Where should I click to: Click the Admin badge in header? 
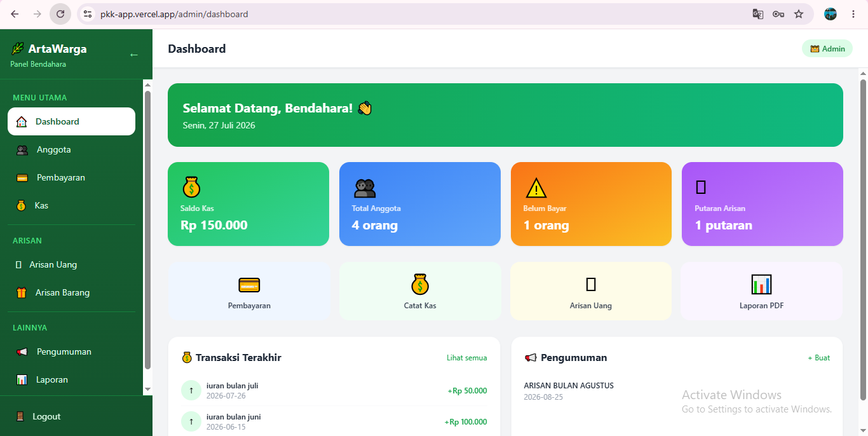pos(827,48)
